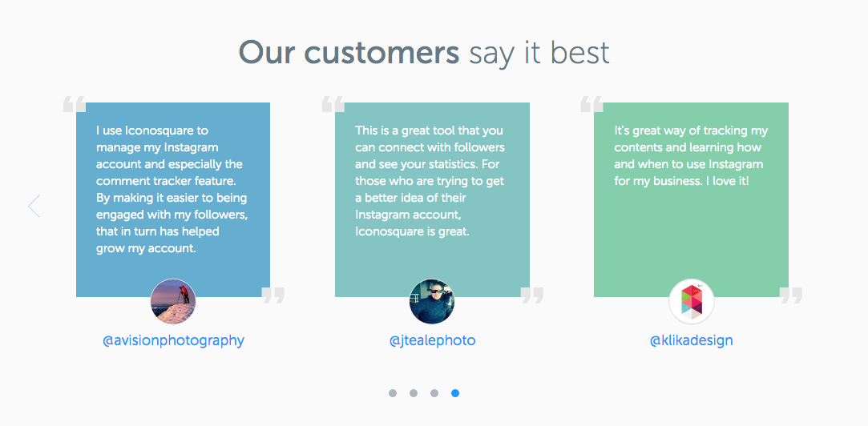Select the third carousel pagination dot

coord(434,393)
